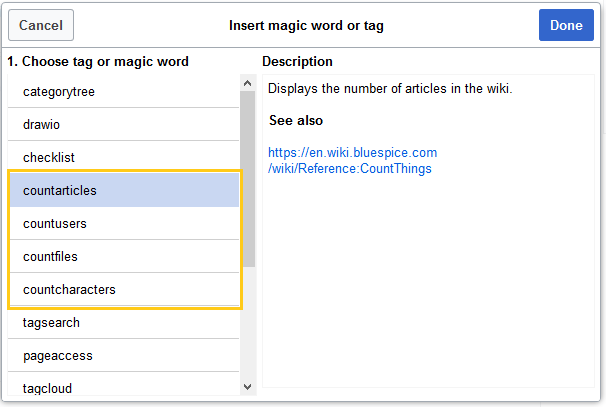
Task: Select the categorytree tag
Action: click(123, 92)
